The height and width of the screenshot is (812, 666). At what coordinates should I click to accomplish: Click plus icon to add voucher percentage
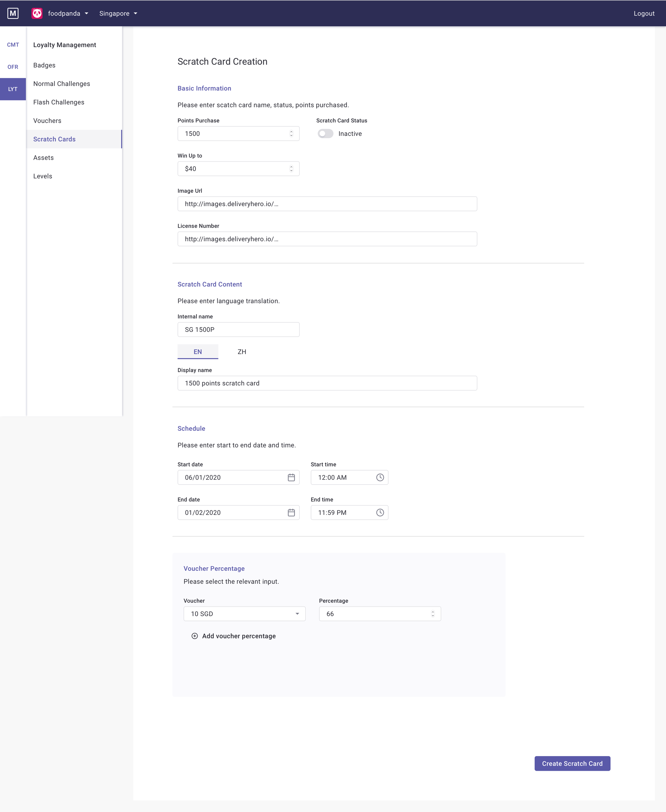(194, 636)
